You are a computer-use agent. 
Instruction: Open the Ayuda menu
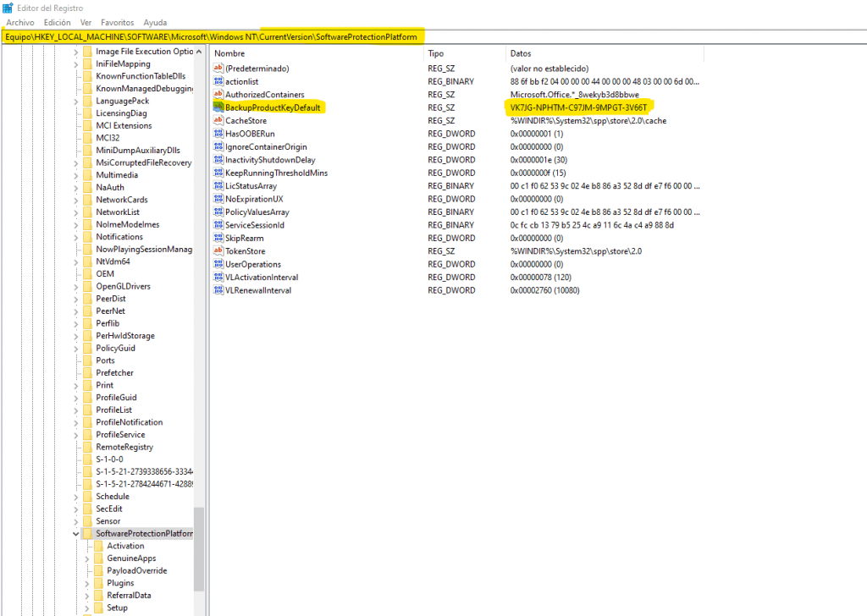pos(155,23)
